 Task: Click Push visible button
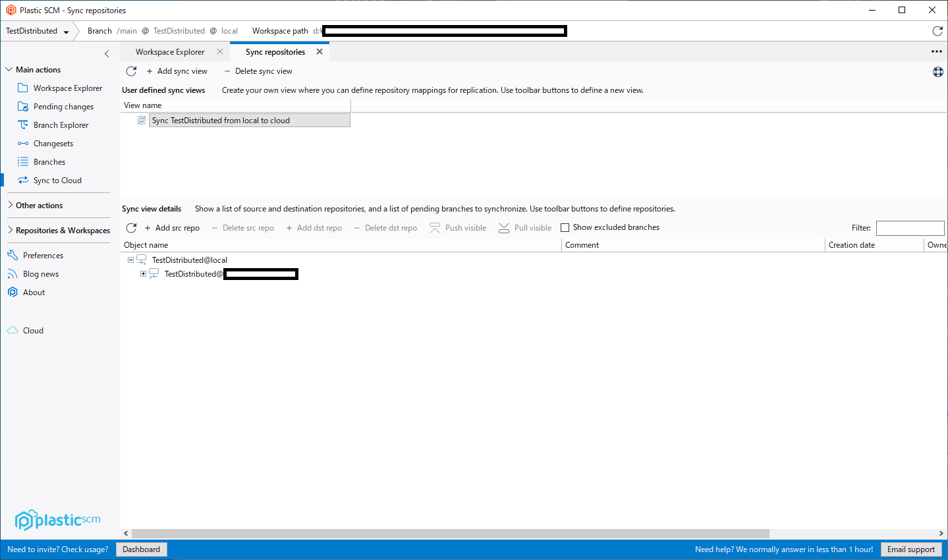pyautogui.click(x=458, y=228)
